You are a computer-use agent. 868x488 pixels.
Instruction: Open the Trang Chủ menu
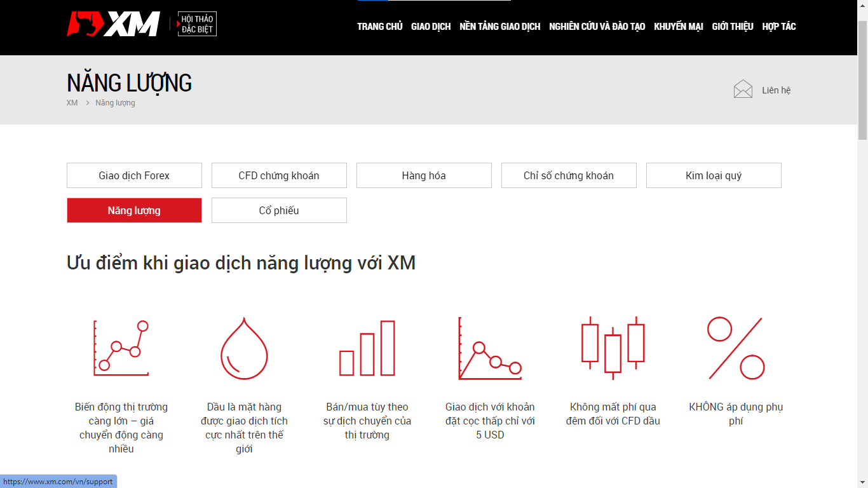pos(380,27)
